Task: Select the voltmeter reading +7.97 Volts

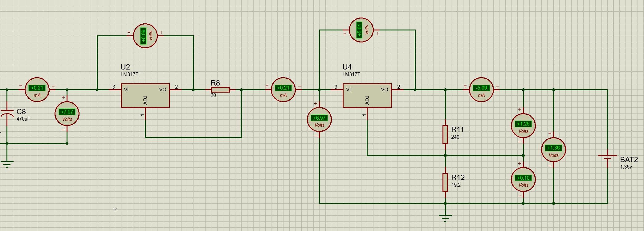Action: 67,114
